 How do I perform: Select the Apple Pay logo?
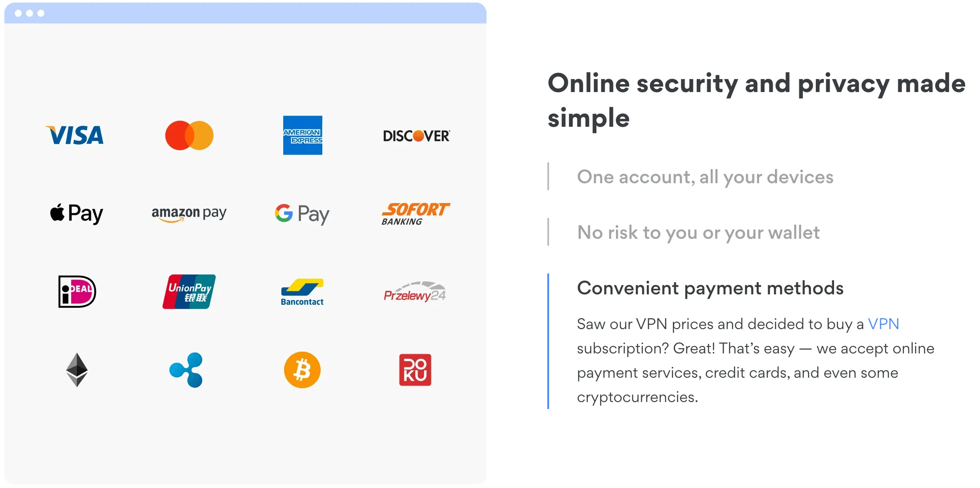(x=76, y=213)
